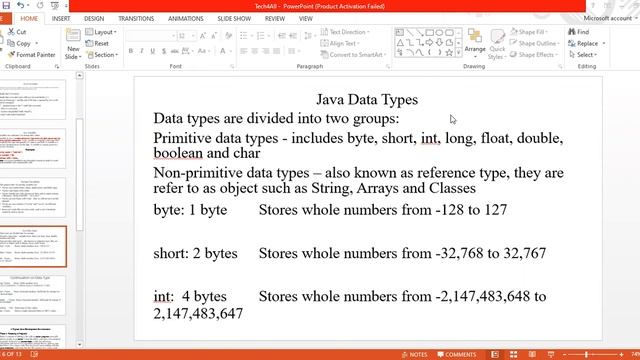The image size is (640, 360).
Task: Open the Align Text menu
Action: click(340, 43)
